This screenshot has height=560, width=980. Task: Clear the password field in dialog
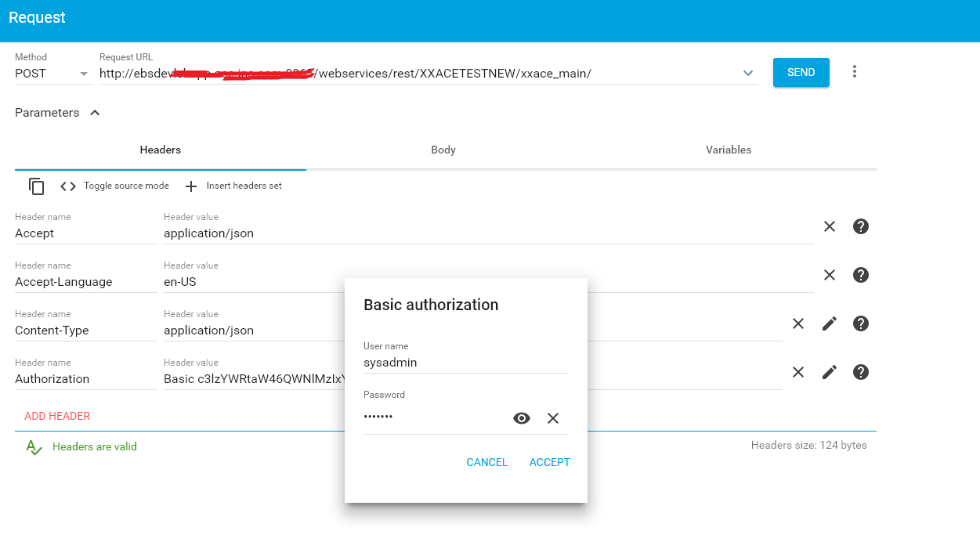(553, 418)
